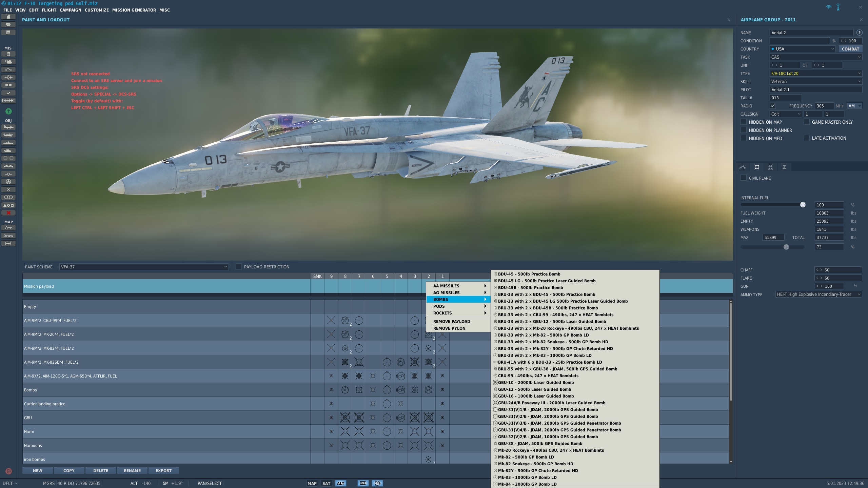This screenshot has width=868, height=488.
Task: Click the Tail # input field
Action: [786, 98]
